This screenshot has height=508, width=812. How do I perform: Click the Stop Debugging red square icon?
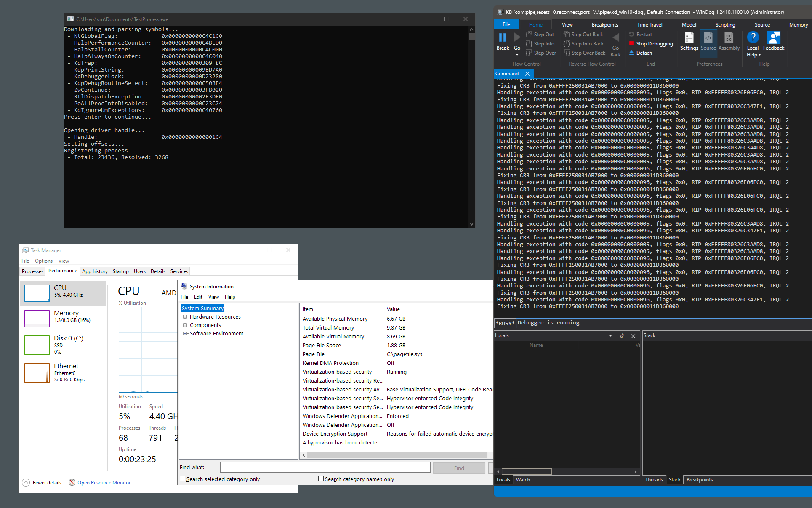click(x=631, y=43)
